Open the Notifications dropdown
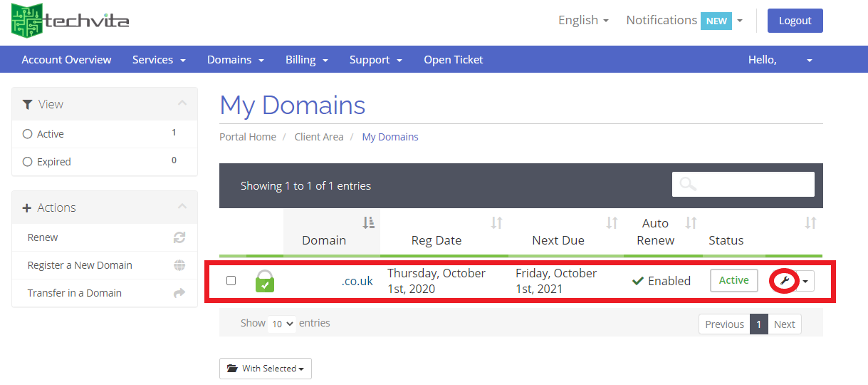This screenshot has width=868, height=385. pos(684,20)
